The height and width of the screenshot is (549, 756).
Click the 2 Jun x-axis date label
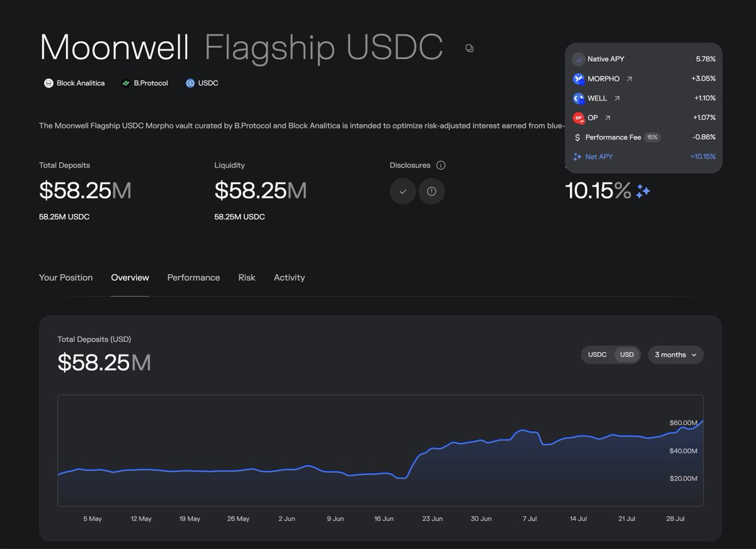[287, 519]
